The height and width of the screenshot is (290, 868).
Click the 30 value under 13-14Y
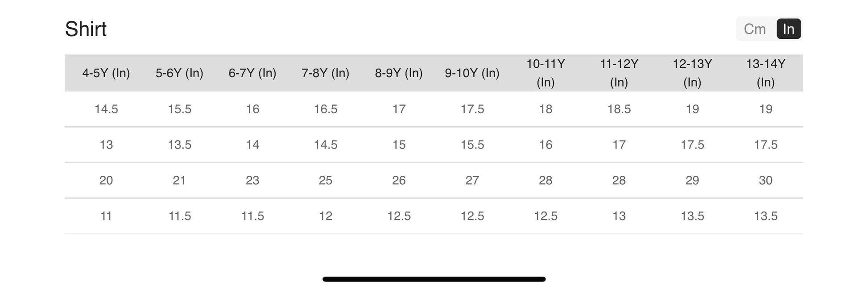[765, 180]
